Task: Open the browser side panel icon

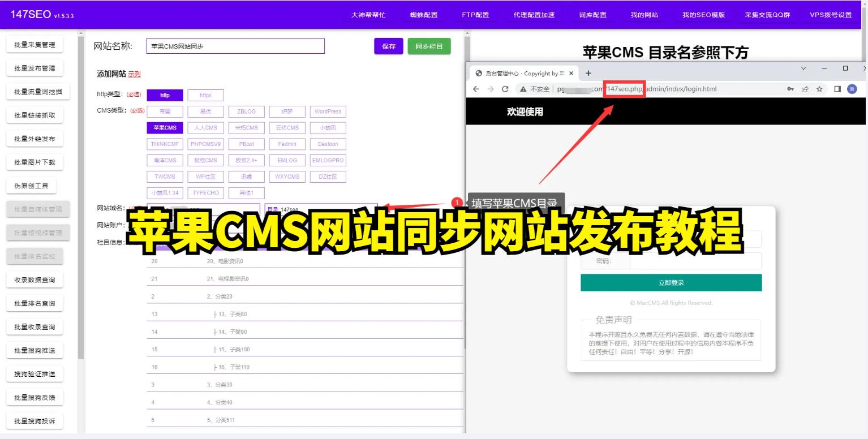Action: (838, 89)
